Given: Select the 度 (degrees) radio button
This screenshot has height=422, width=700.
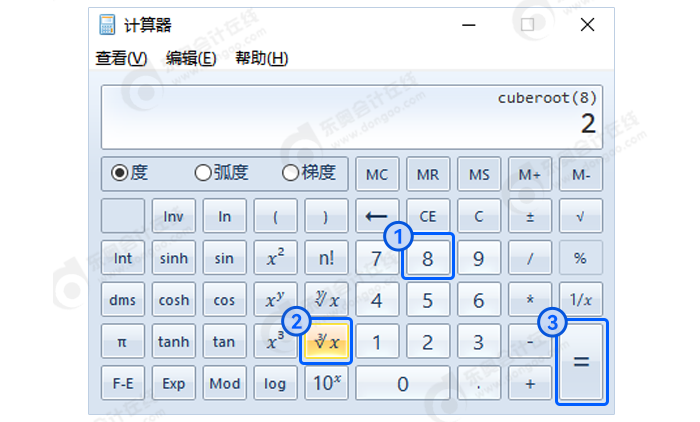Looking at the screenshot, I should coord(120,173).
